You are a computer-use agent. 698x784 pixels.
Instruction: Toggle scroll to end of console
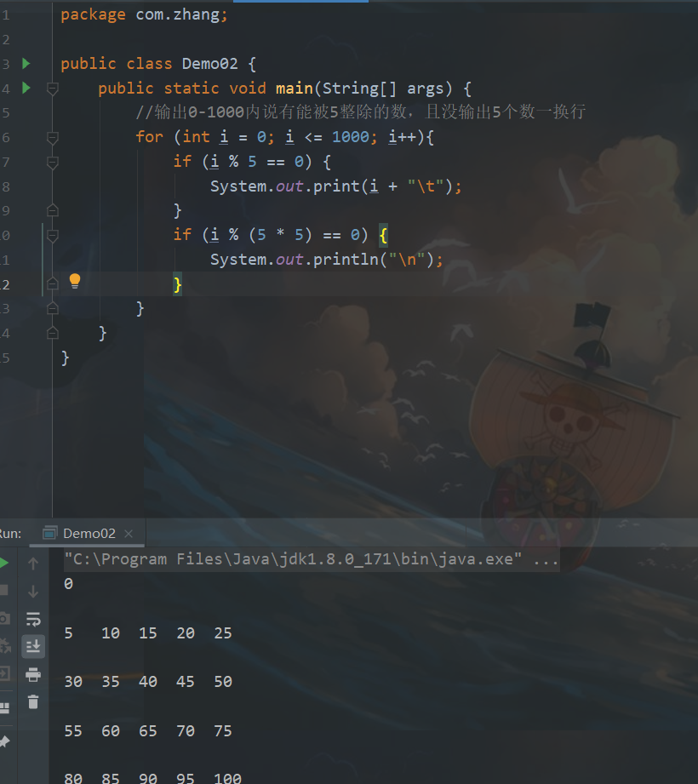[33, 646]
